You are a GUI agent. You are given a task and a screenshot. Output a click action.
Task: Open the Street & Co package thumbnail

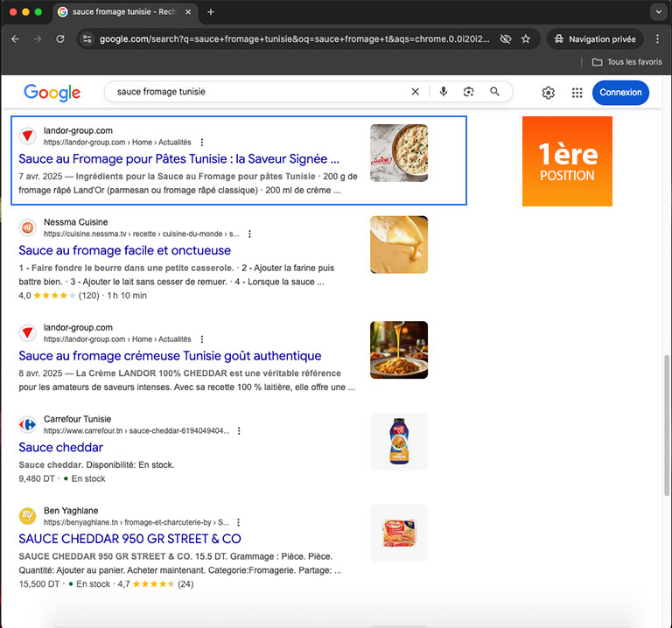[399, 534]
